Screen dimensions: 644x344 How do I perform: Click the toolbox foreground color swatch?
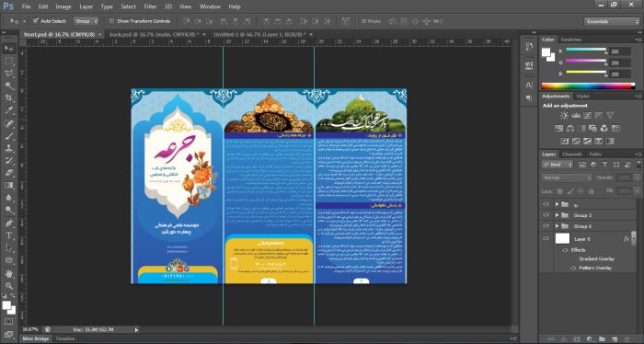[6, 305]
